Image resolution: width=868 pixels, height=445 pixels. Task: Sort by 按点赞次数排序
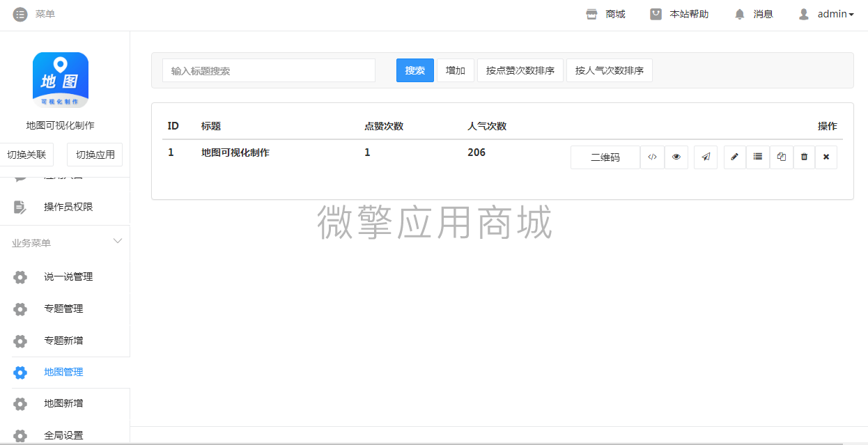(520, 70)
